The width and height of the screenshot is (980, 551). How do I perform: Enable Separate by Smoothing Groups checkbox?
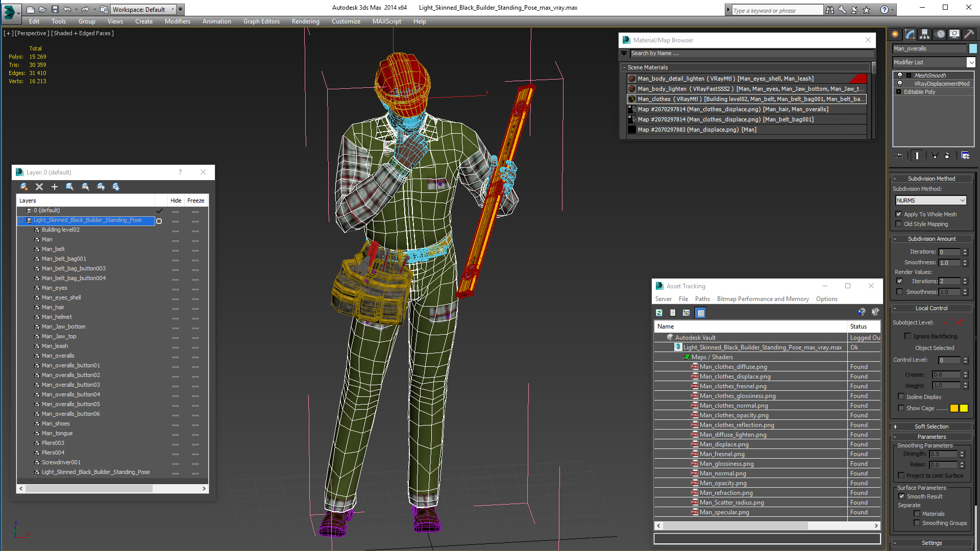point(917,523)
